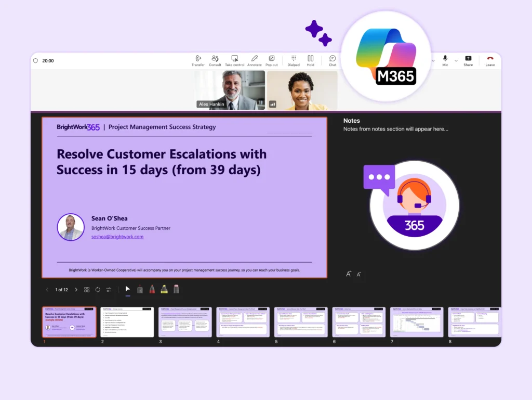
Task: Click the 'Sean O'Shea' name text
Action: [109, 218]
